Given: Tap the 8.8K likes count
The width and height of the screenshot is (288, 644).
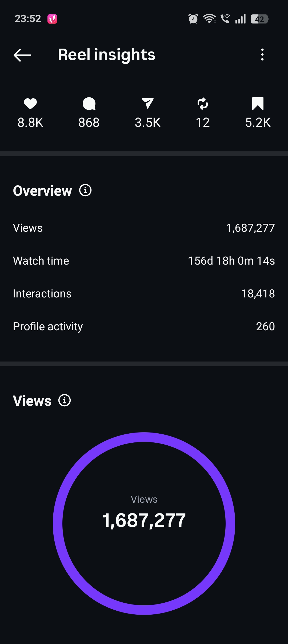Looking at the screenshot, I should coord(30,123).
